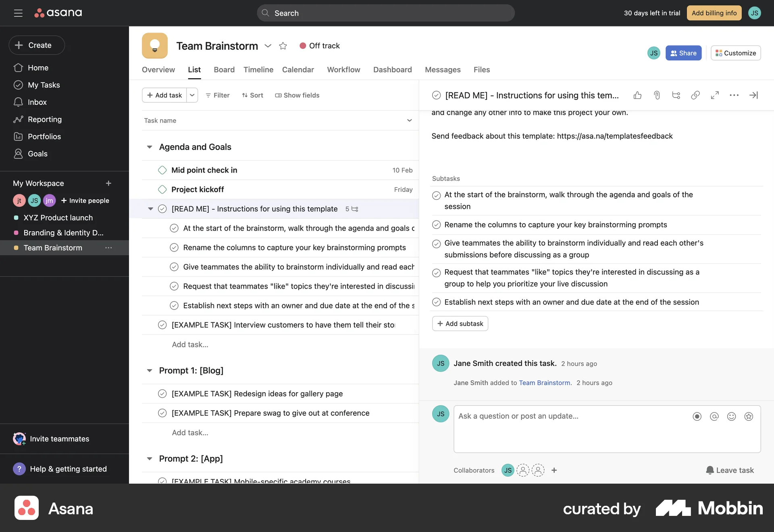Viewport: 774px width, 532px height.
Task: Open the Add task dropdown arrow
Action: (192, 95)
